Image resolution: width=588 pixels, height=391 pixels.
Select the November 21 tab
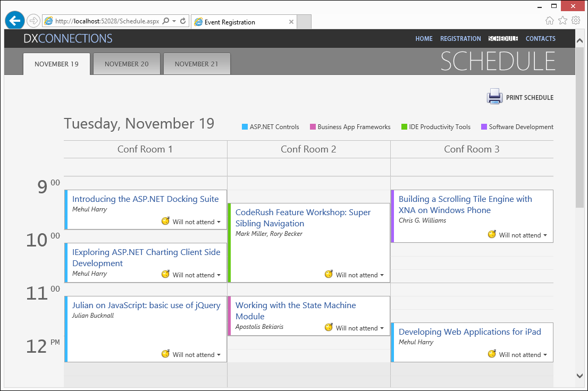[x=197, y=64]
